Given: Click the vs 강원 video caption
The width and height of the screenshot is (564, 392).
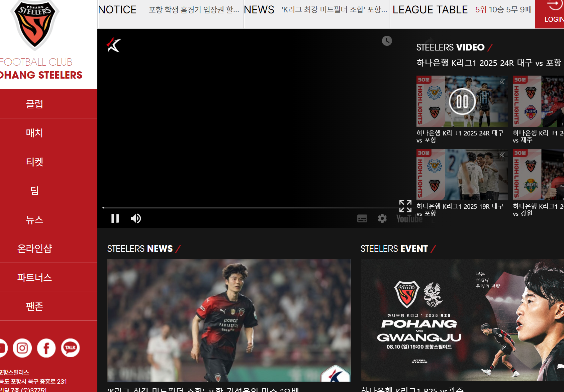Looking at the screenshot, I should click(x=538, y=210).
